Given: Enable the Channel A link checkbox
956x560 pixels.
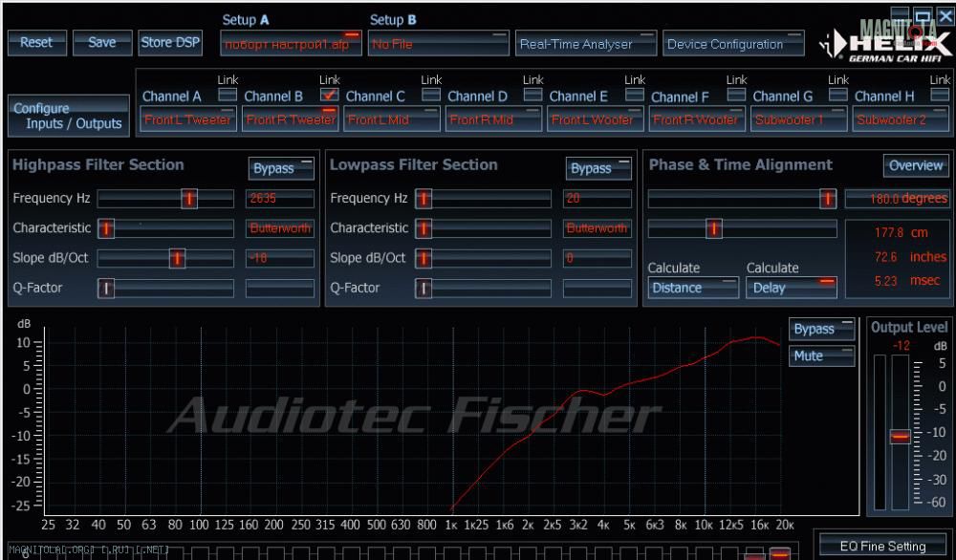Looking at the screenshot, I should (x=228, y=95).
